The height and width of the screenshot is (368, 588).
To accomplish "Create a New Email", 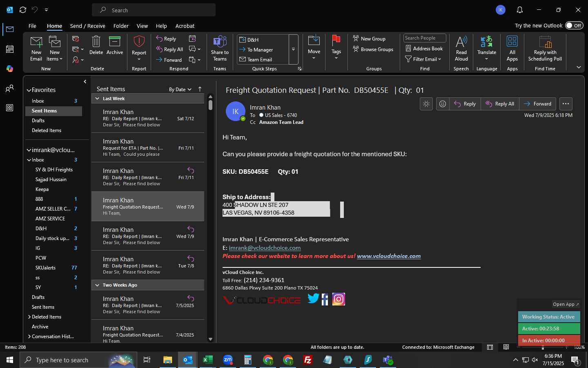I will coord(36,48).
